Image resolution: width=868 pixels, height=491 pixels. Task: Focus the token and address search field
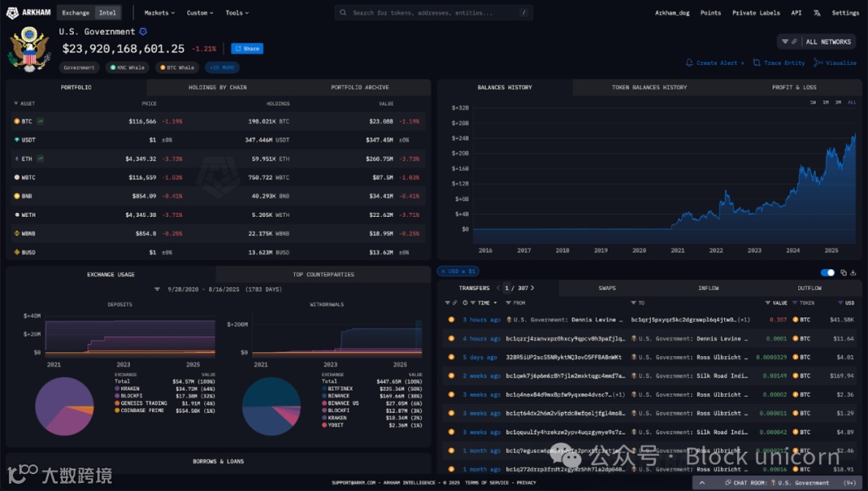[x=433, y=12]
